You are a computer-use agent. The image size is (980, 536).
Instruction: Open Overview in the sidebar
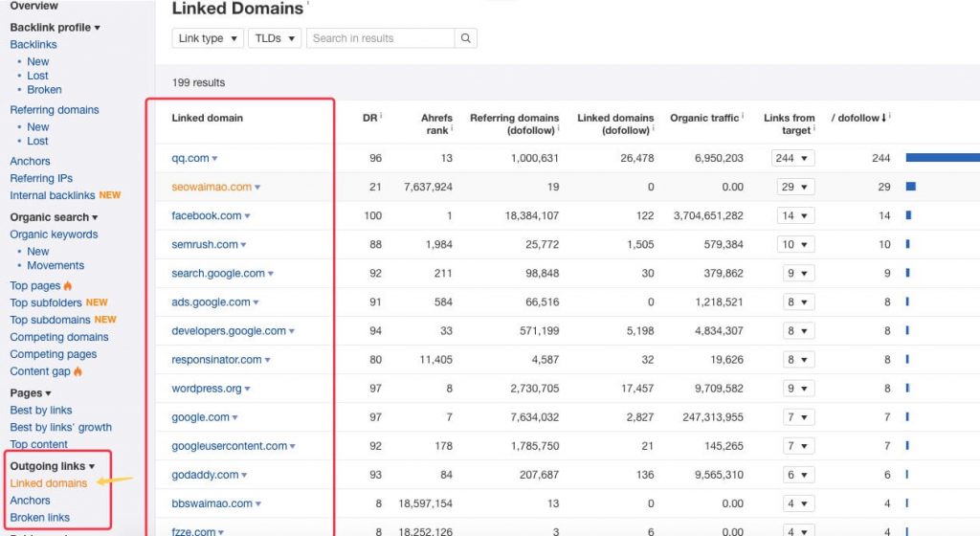(33, 6)
